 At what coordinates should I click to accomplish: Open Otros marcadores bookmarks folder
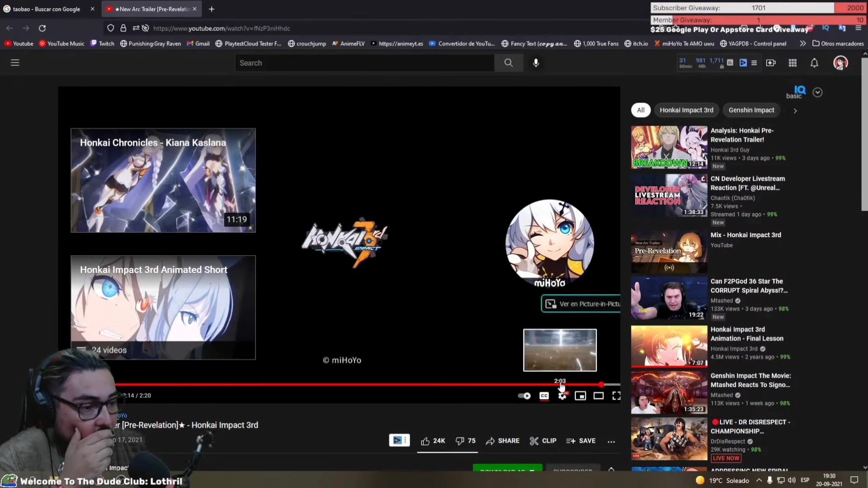point(838,43)
